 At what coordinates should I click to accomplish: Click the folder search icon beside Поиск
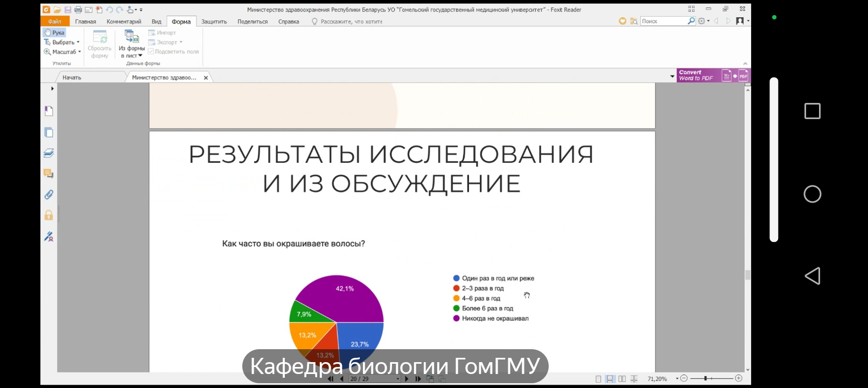click(x=634, y=21)
